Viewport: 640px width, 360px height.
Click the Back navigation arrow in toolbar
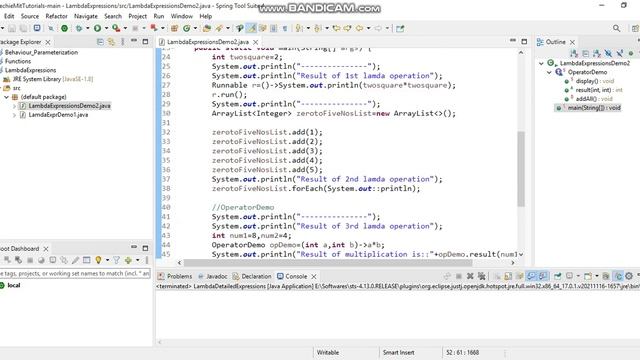coord(359,28)
